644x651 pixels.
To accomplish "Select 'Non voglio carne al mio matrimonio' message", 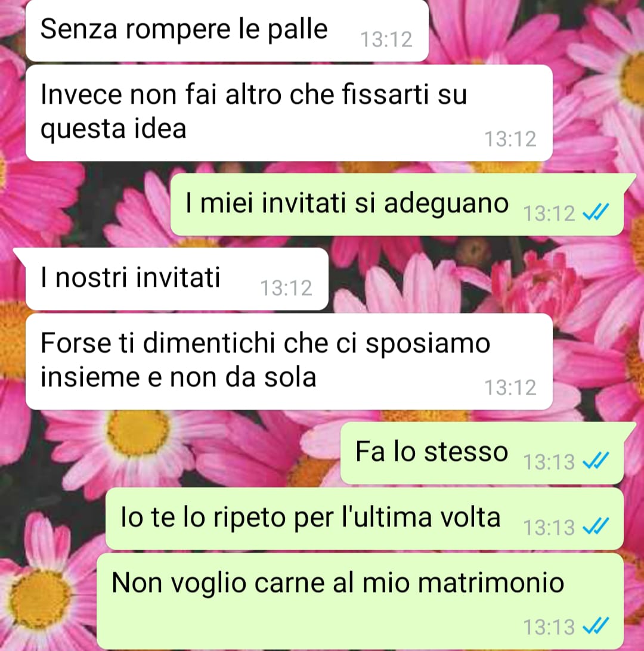I will 360,602.
